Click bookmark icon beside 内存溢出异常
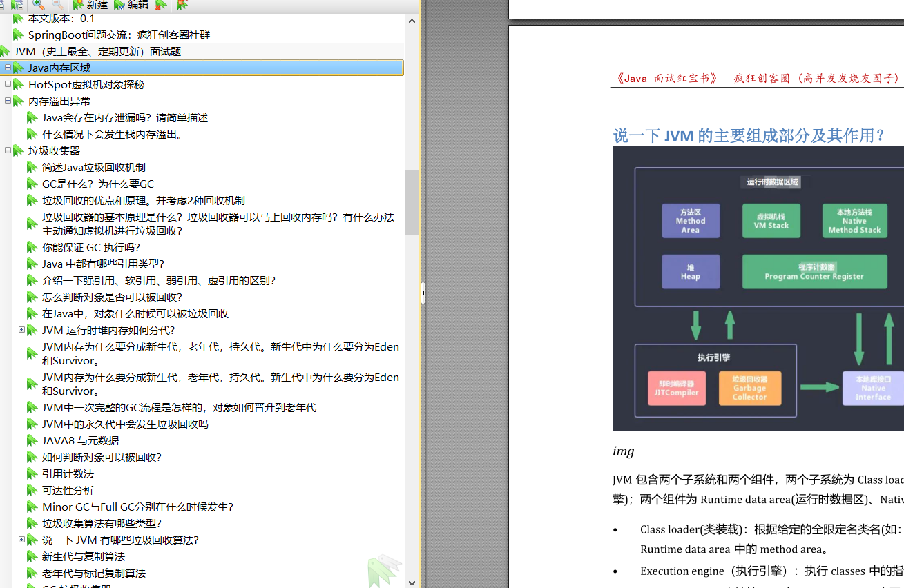 (x=19, y=101)
